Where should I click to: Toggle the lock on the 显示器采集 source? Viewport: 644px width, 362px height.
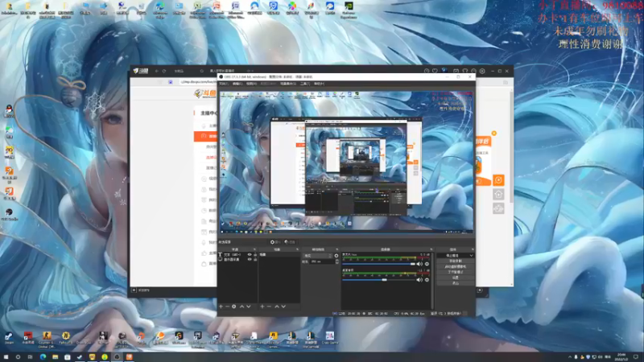point(255,259)
